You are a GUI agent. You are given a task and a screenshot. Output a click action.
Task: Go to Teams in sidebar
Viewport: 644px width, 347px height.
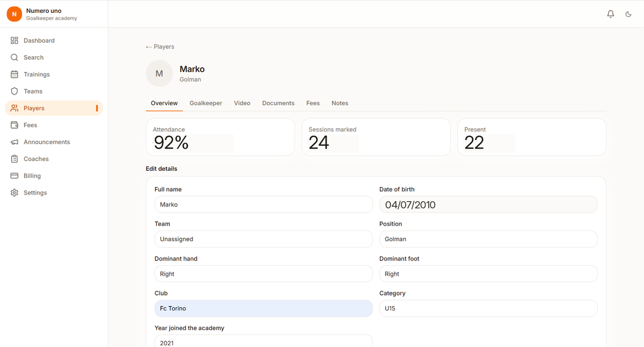point(54,91)
